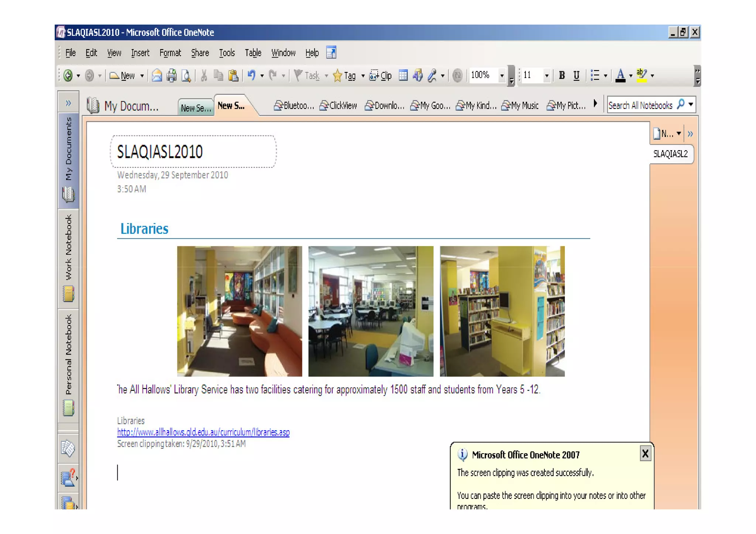756x534 pixels.
Task: Expand the notebook navigation bar chevron
Action: [68, 103]
